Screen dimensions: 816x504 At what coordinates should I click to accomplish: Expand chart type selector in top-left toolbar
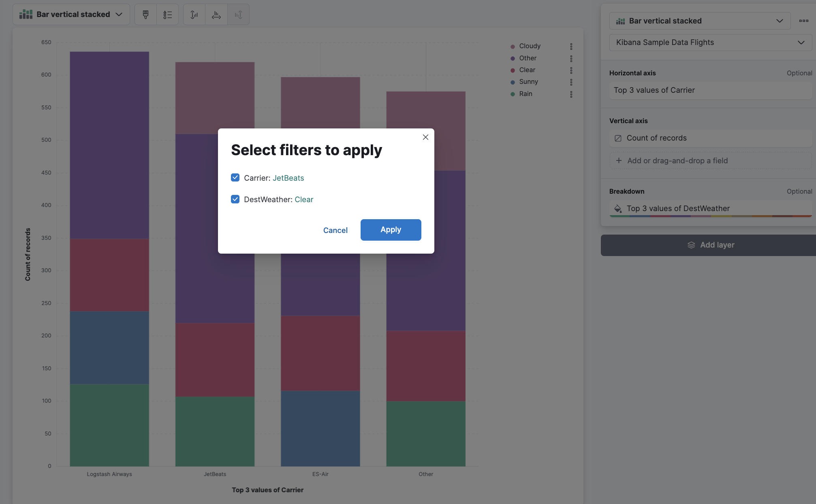pyautogui.click(x=71, y=14)
